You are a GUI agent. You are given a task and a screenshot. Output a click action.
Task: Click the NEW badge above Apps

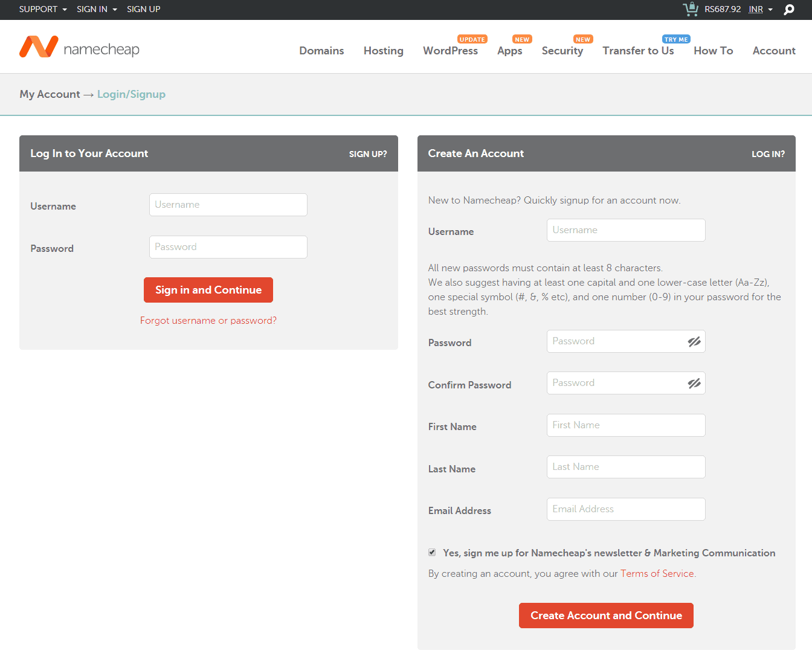pos(522,39)
